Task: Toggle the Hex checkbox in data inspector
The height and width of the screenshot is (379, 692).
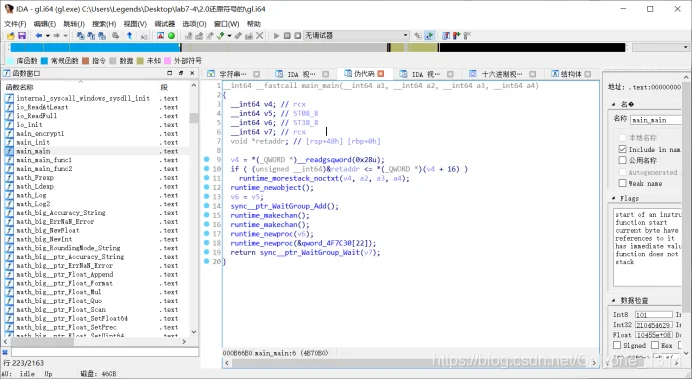Action: coord(655,345)
